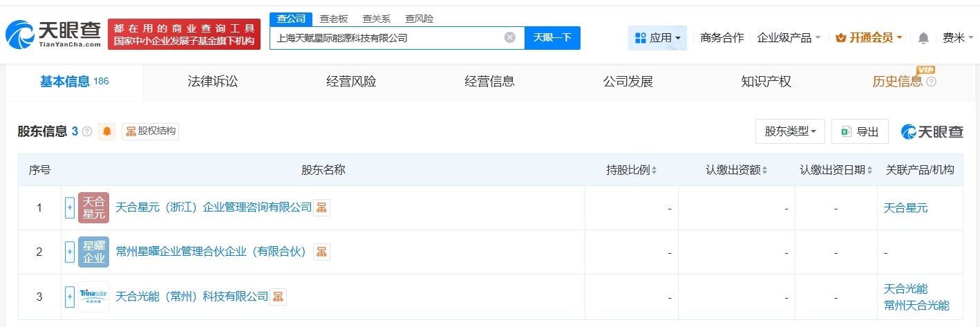Open the 股东类型 dropdown filter

click(790, 131)
